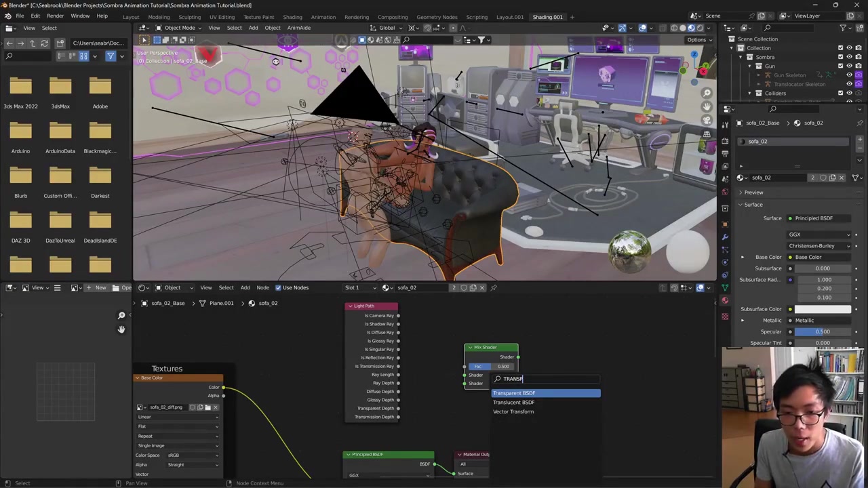Click the file browser filter funnel icon
Viewport: 868px width, 488px height.
click(x=111, y=56)
